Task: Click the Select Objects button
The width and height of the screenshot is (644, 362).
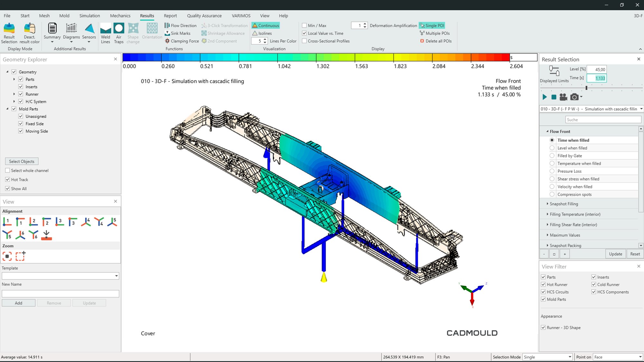Action: [22, 161]
